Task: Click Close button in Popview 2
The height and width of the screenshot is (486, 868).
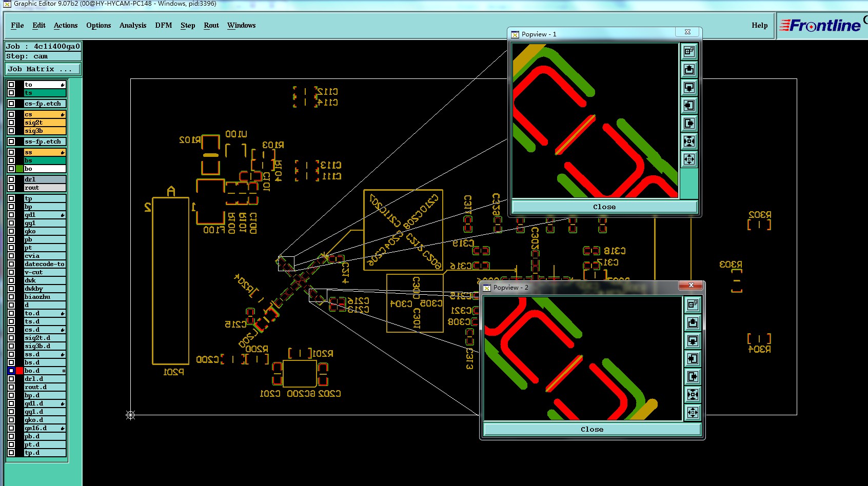Action: (x=592, y=429)
